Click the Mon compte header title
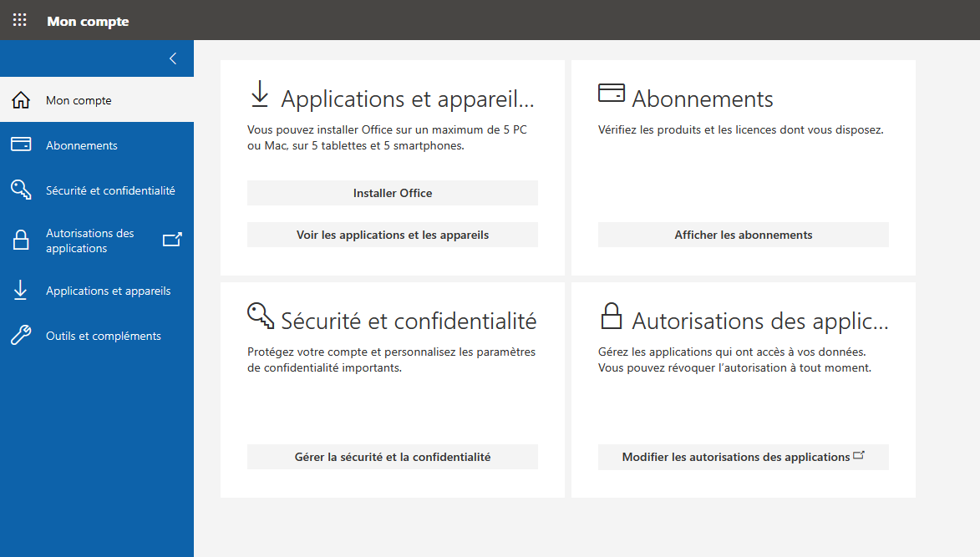Screen dimensions: 980x557 click(88, 21)
